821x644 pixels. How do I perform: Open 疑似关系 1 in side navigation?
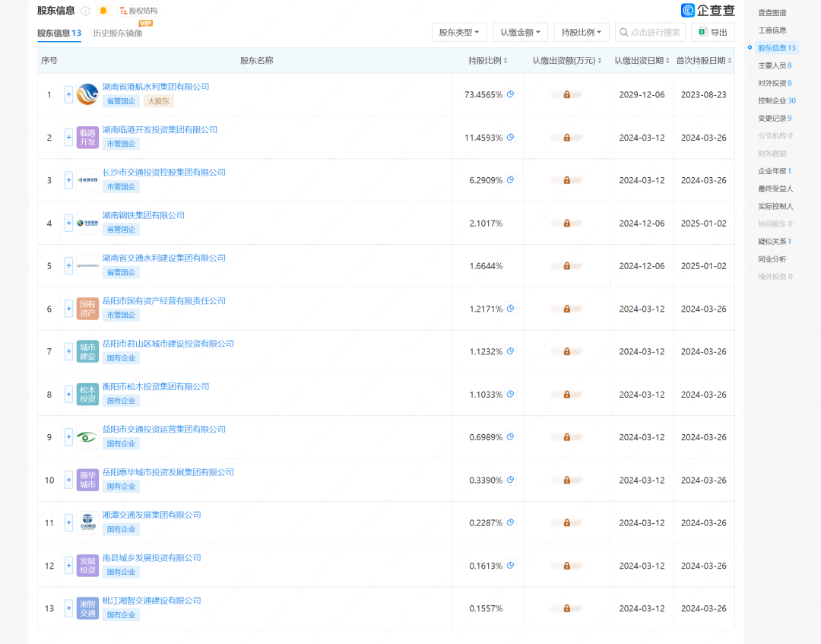click(775, 241)
